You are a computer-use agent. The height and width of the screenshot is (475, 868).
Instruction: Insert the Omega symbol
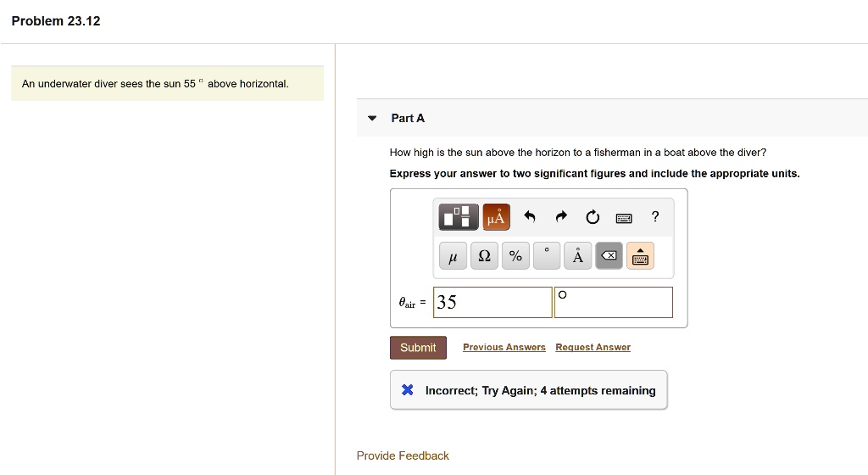484,256
